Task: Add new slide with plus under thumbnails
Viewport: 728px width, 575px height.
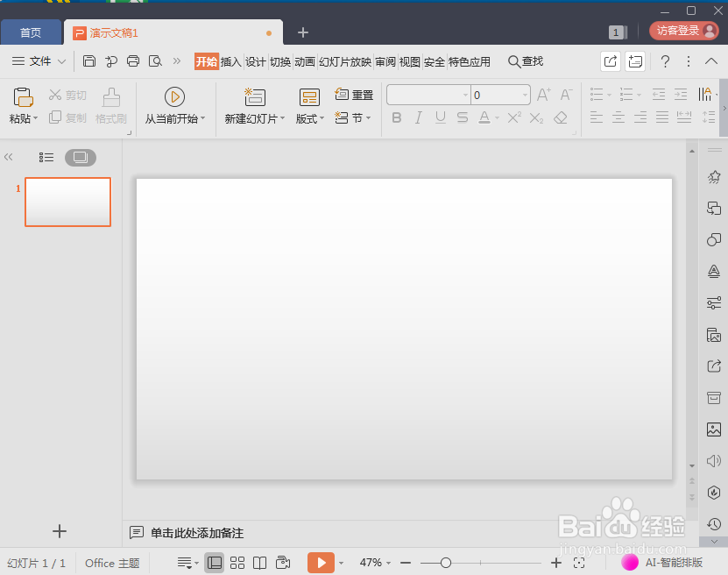Action: (60, 531)
